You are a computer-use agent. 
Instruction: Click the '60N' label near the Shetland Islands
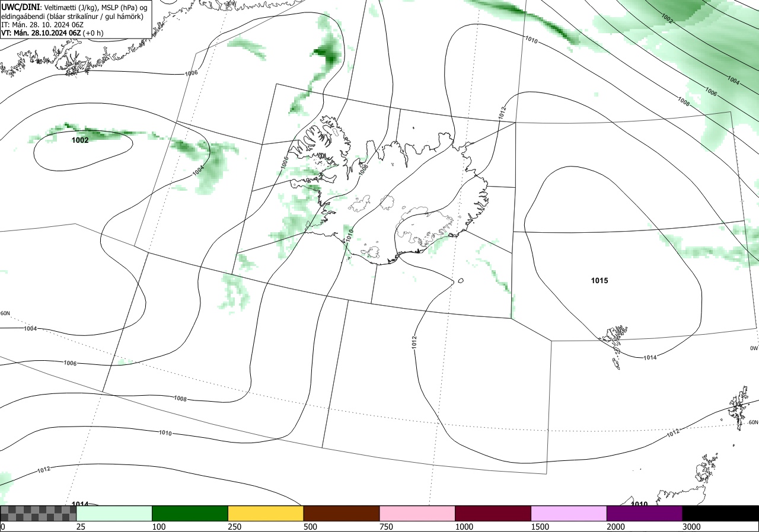click(x=753, y=422)
